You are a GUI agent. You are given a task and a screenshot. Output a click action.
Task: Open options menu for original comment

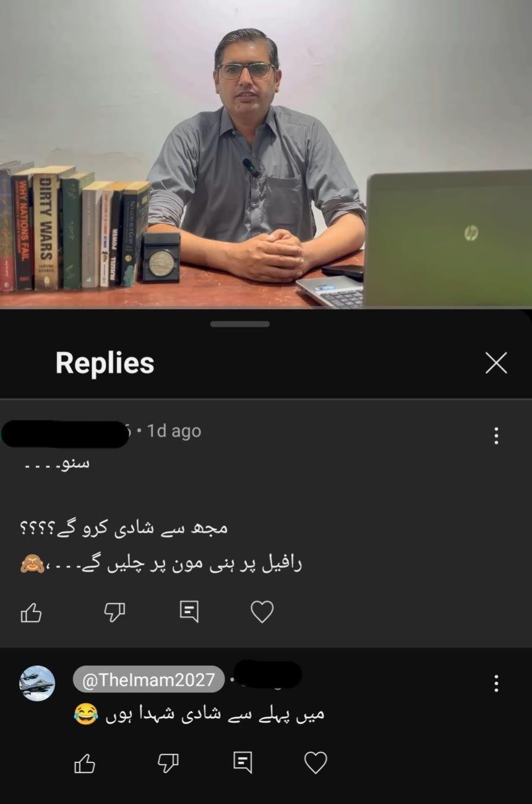(x=496, y=435)
